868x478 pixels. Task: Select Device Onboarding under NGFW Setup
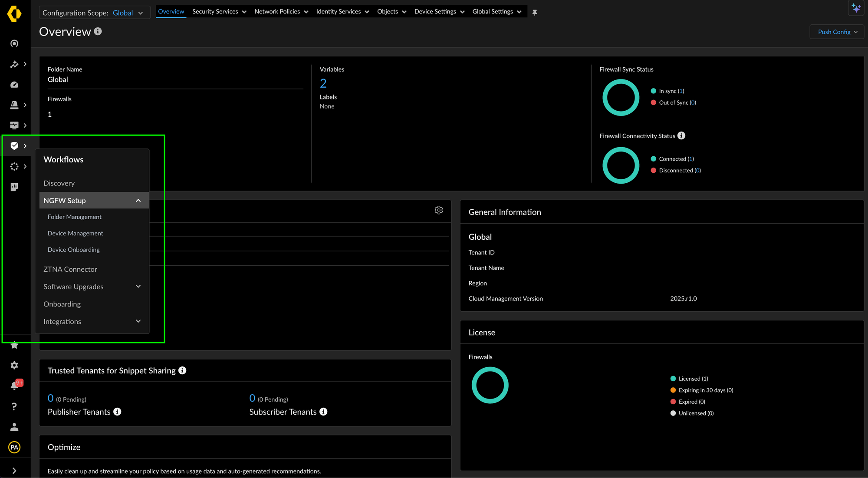pos(74,250)
